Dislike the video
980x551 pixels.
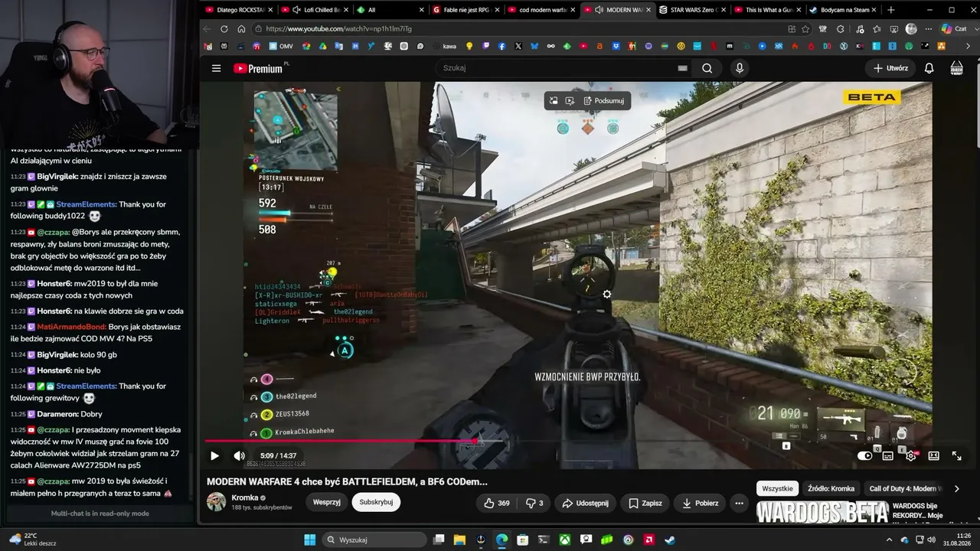[x=534, y=503]
